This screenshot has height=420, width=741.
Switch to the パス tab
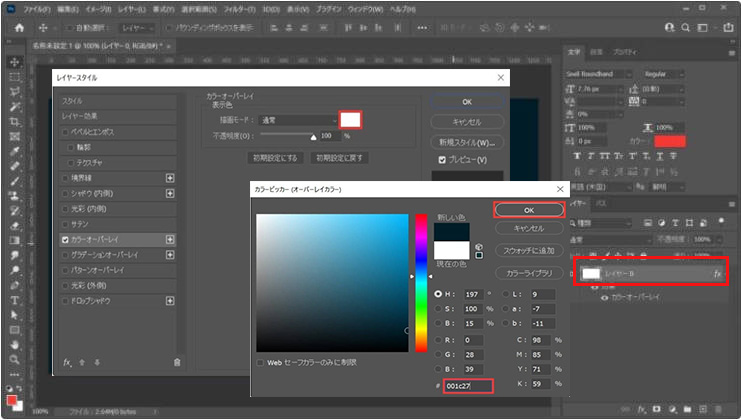pyautogui.click(x=601, y=204)
